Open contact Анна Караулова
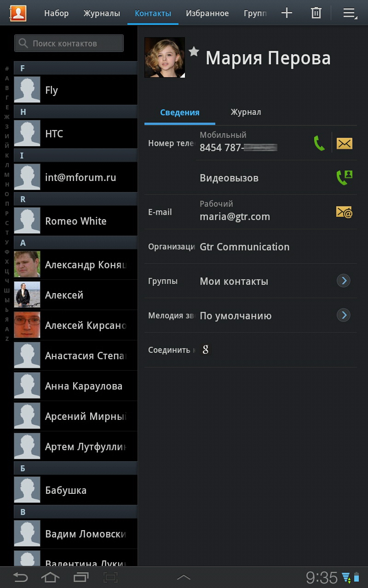The width and height of the screenshot is (368, 588). pos(76,386)
